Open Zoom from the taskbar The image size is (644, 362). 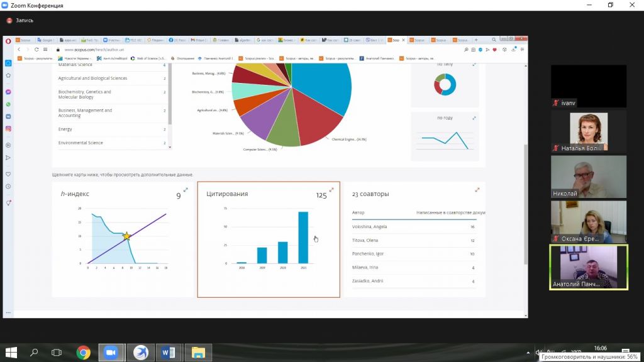[111, 353]
